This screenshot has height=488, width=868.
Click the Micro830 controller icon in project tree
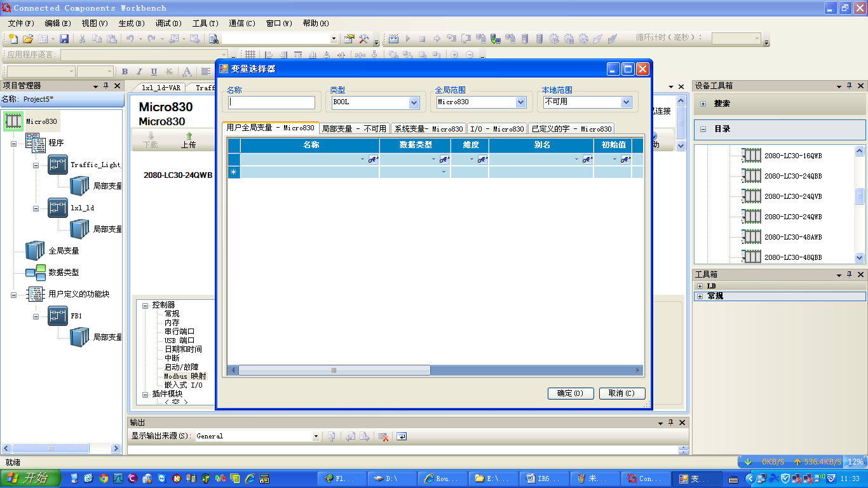point(13,121)
